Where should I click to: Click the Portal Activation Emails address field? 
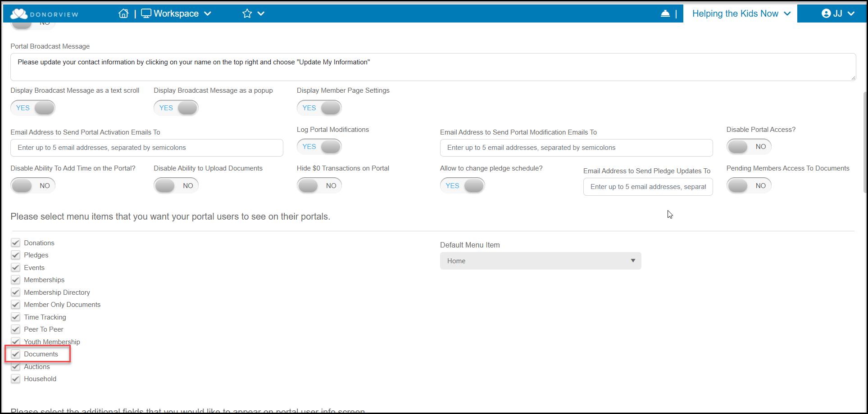(x=147, y=148)
